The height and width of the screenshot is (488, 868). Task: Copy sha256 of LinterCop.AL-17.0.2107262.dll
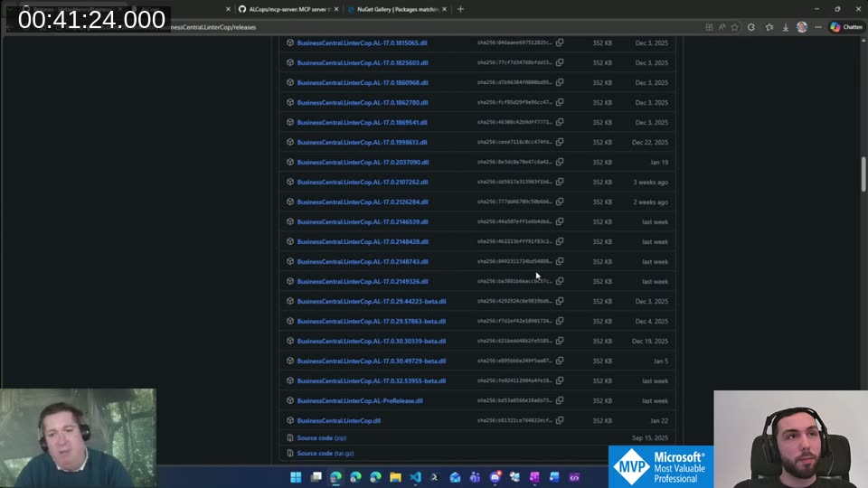click(x=560, y=182)
